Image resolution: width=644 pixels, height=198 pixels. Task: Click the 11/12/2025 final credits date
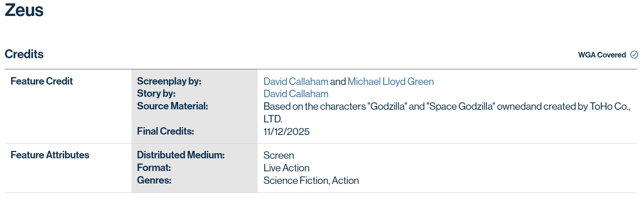[286, 132]
